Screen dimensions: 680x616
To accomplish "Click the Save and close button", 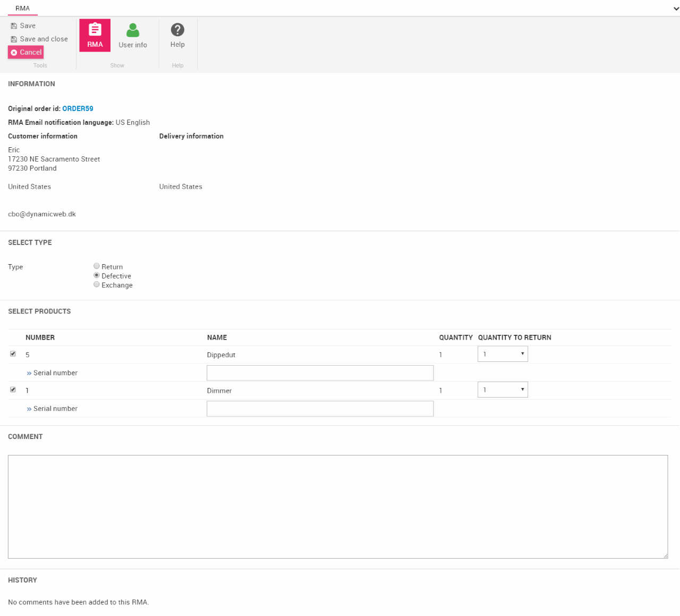I will pyautogui.click(x=39, y=39).
